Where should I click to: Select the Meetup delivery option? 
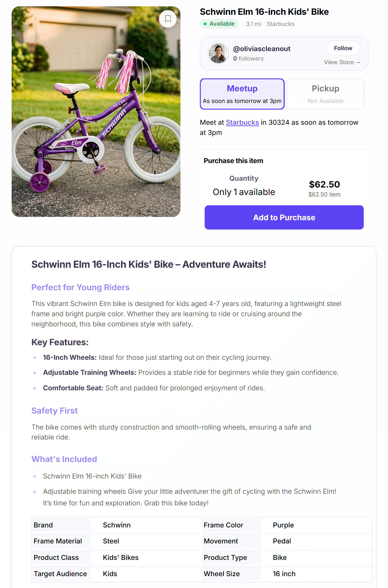pyautogui.click(x=242, y=94)
